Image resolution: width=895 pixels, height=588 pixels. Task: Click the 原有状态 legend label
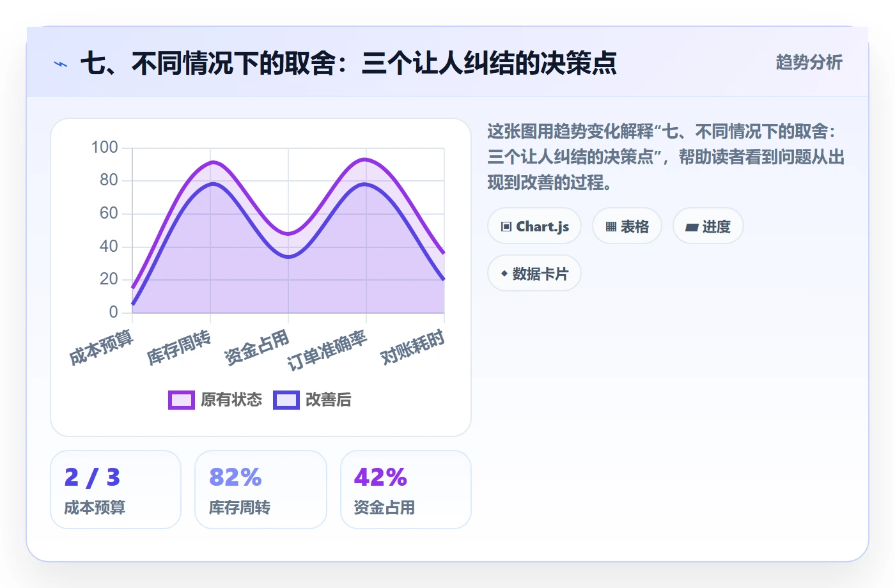click(231, 400)
